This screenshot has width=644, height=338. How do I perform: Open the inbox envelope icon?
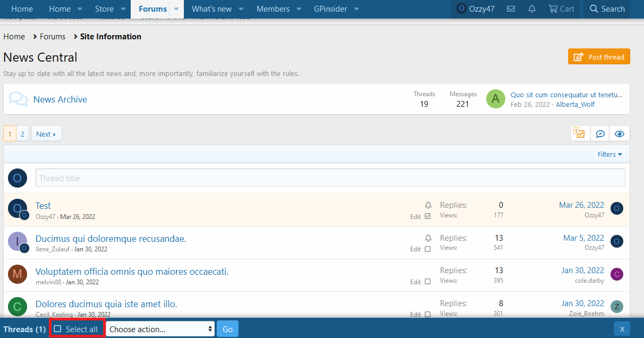[511, 9]
